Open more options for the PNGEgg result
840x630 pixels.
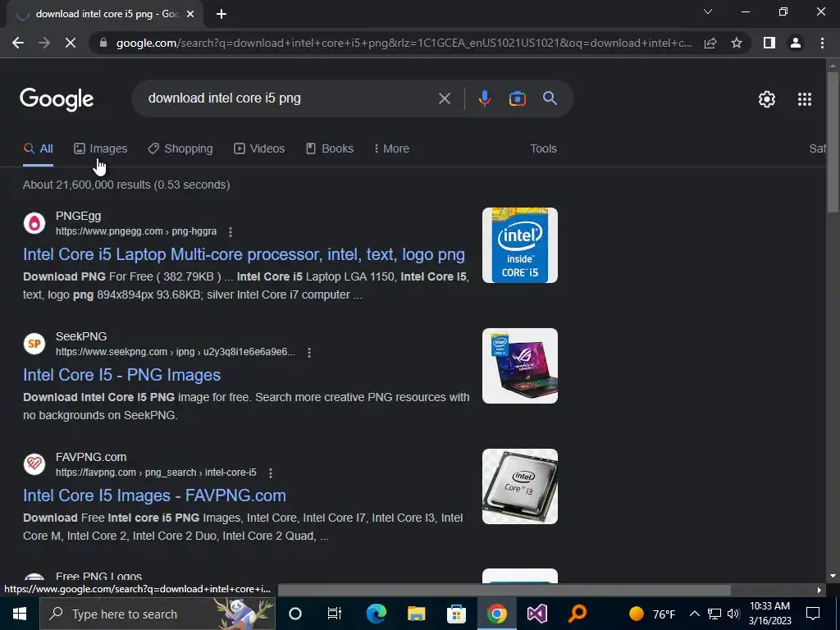[x=231, y=232]
